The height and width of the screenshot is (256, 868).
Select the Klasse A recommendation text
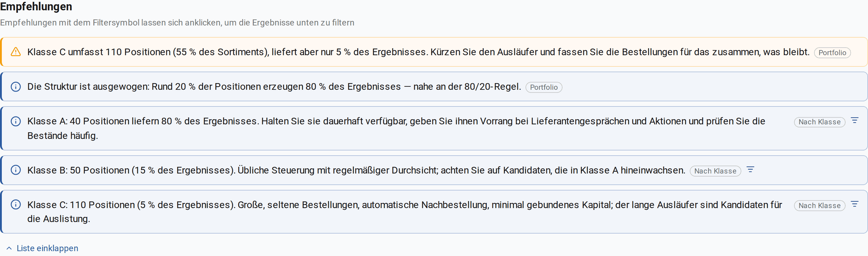pos(396,128)
